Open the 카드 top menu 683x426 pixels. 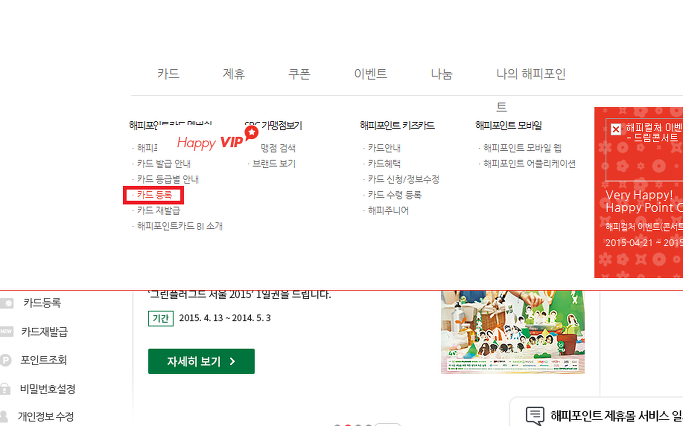click(168, 74)
